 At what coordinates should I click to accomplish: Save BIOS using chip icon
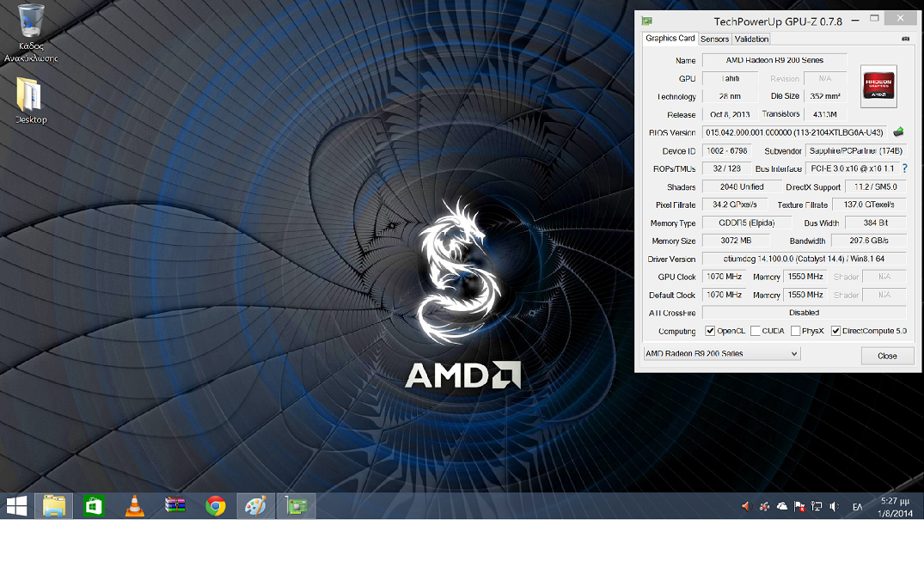point(899,132)
